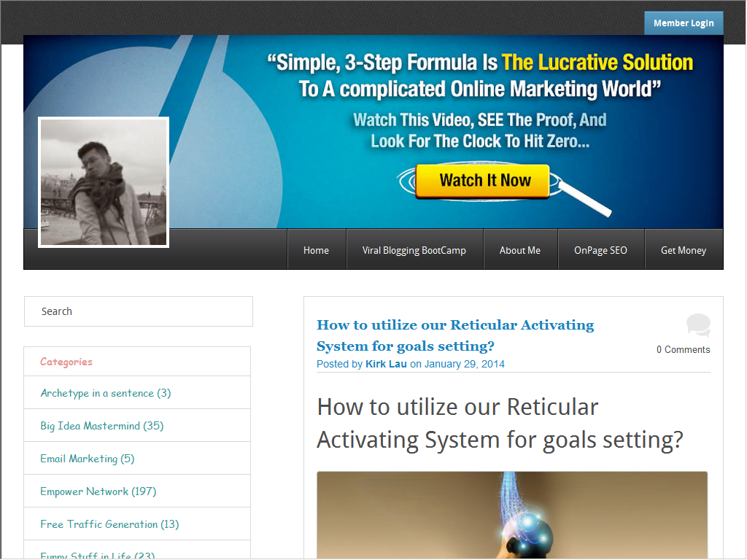Open the 0 Comments link
This screenshot has height=560, width=747.
pyautogui.click(x=683, y=349)
